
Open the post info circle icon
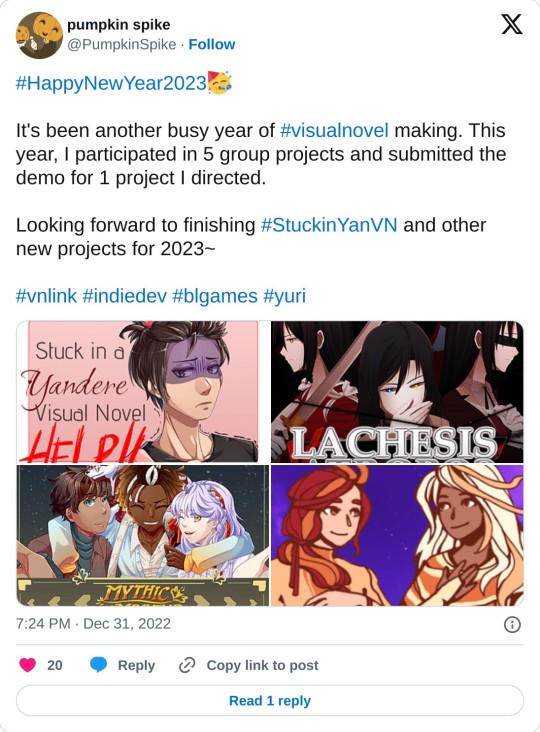click(512, 624)
